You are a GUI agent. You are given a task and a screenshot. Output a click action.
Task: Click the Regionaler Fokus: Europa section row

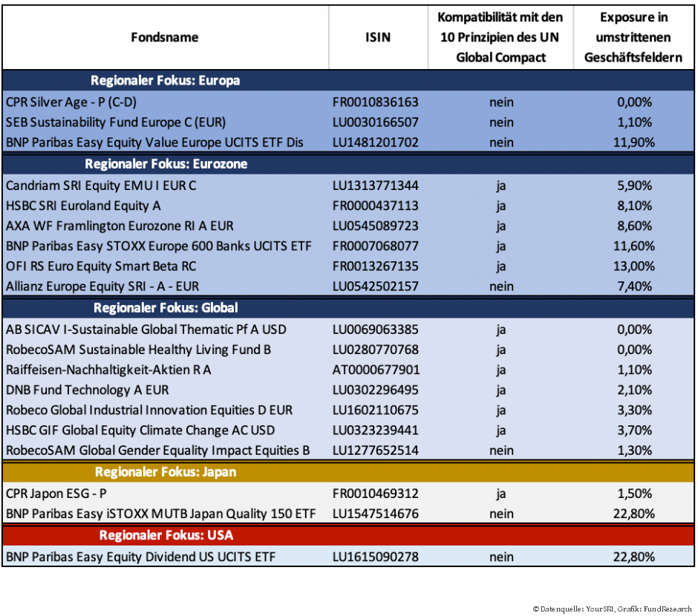coord(165,80)
